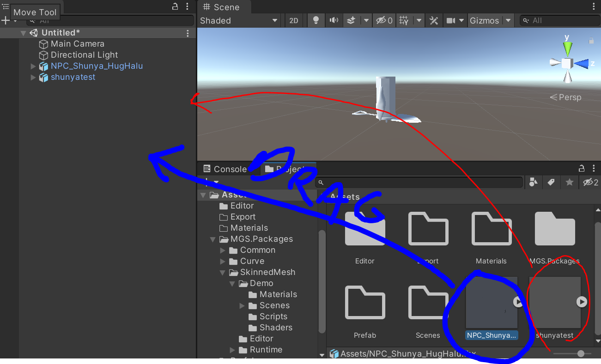Toggle scene lighting bulb icon
The height and width of the screenshot is (364, 601).
click(316, 20)
